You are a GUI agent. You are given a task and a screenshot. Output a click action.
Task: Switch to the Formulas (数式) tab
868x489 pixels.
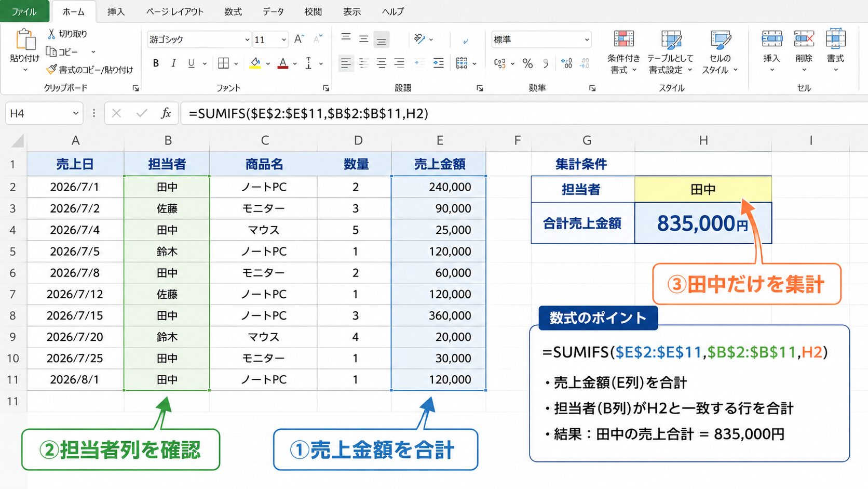point(233,11)
